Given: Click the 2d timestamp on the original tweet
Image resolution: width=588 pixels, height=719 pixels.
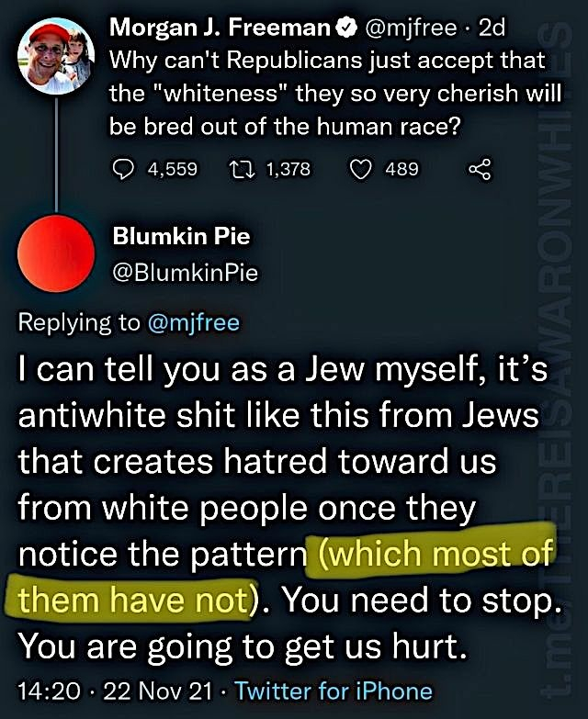Looking at the screenshot, I should pos(492,28).
